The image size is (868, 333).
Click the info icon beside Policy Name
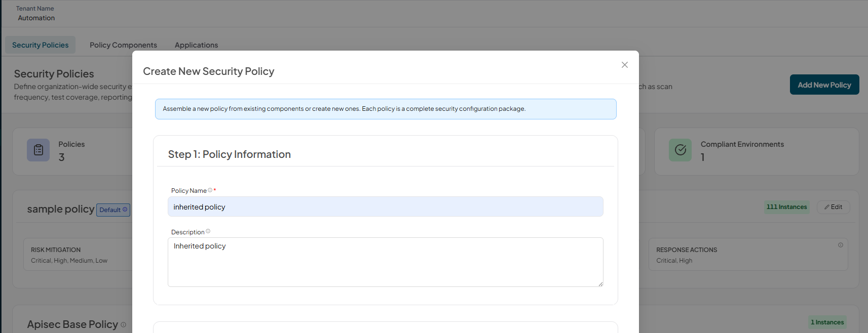click(x=210, y=190)
